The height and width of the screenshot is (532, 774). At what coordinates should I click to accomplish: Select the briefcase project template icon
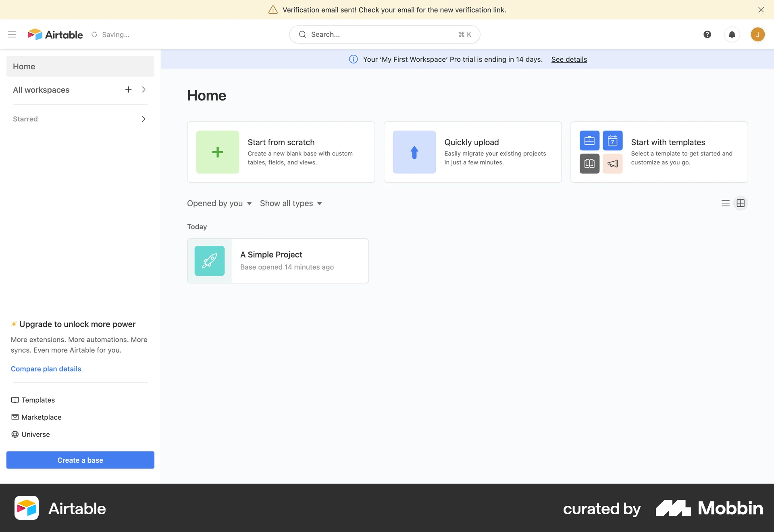[x=589, y=140]
